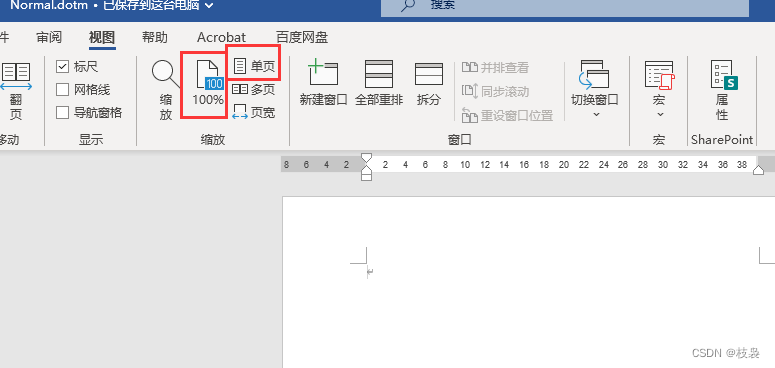The height and width of the screenshot is (368, 775).
Task: Click the first line indent marker on ruler
Action: (366, 159)
